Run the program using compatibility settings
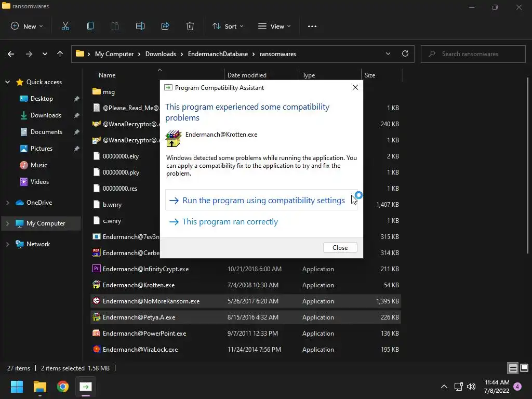The height and width of the screenshot is (399, 532). 261,200
